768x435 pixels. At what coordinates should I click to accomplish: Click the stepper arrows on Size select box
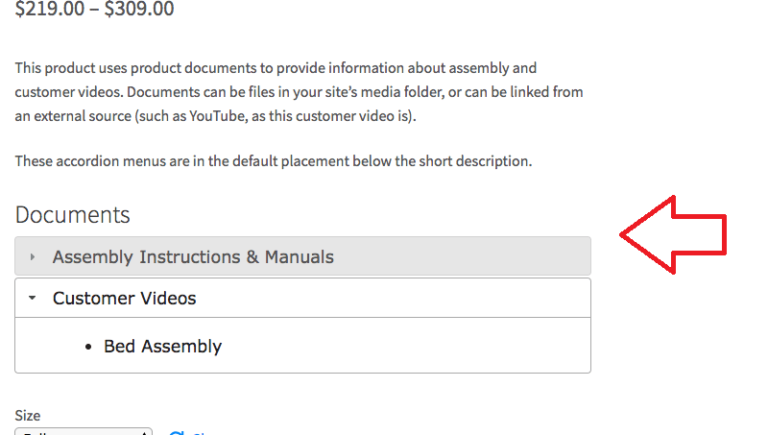click(144, 432)
